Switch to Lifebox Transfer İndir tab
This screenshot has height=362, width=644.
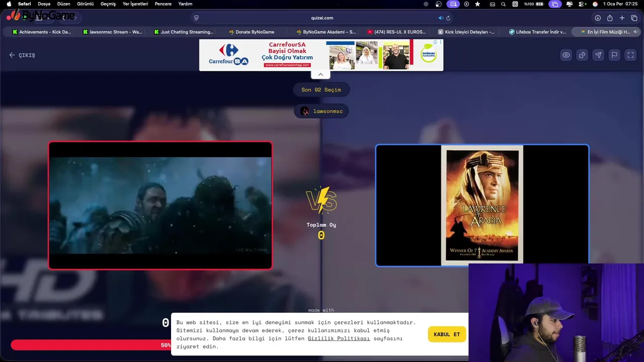click(538, 32)
